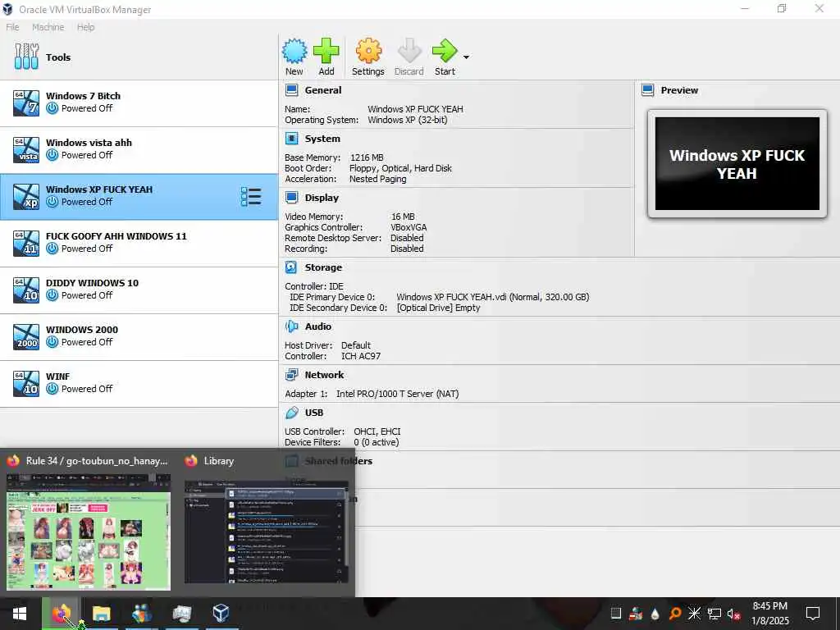The height and width of the screenshot is (630, 840).
Task: Click the DIDDY WINDOWS 10 OS icon
Action: [26, 290]
